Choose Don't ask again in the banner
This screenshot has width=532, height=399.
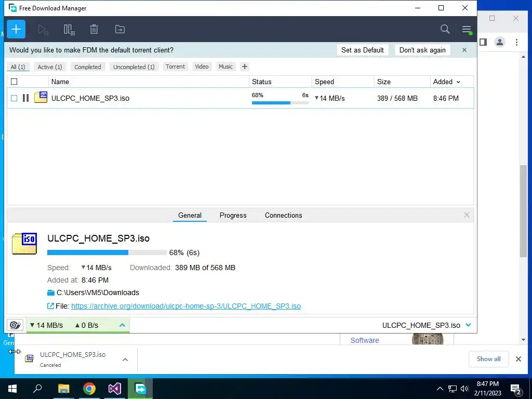click(422, 50)
